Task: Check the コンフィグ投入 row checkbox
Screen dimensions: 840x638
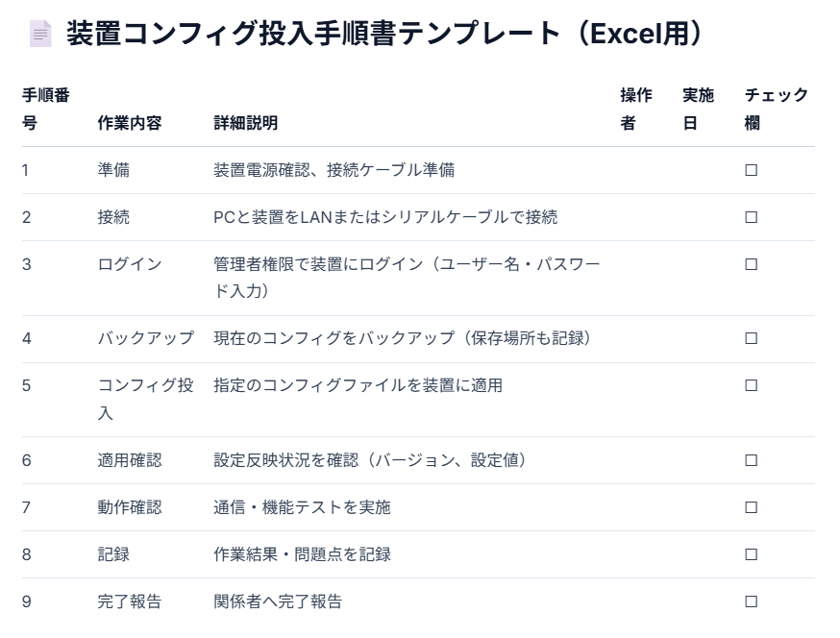Action: [x=752, y=385]
